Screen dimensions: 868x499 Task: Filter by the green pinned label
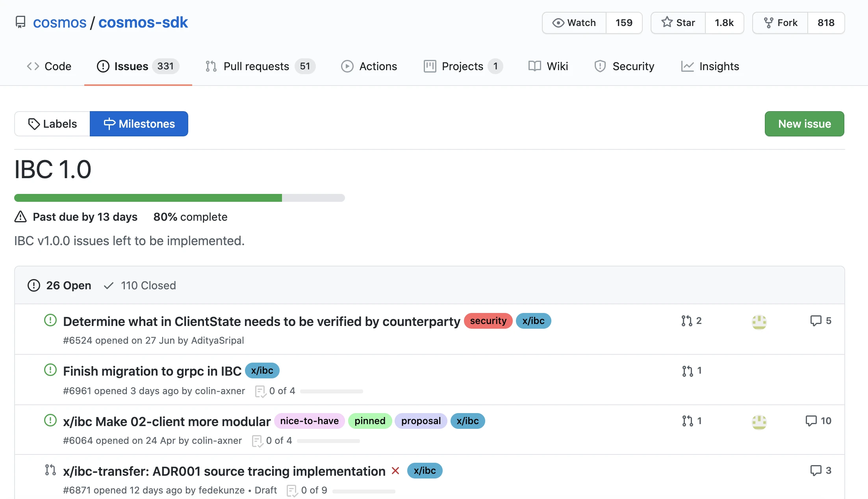[370, 421]
